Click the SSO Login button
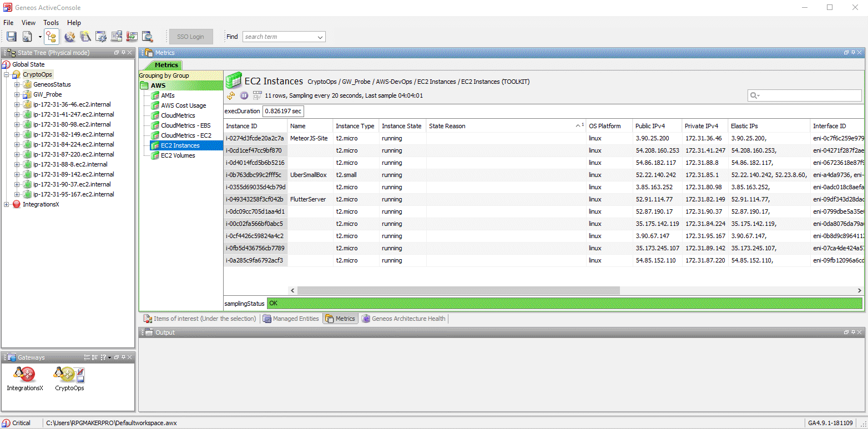The image size is (868, 429). tap(190, 37)
